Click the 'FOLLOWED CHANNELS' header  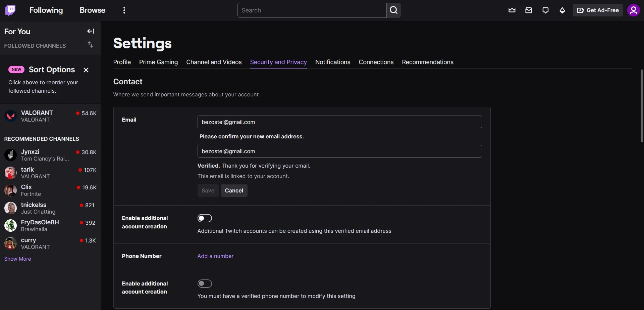pos(35,46)
